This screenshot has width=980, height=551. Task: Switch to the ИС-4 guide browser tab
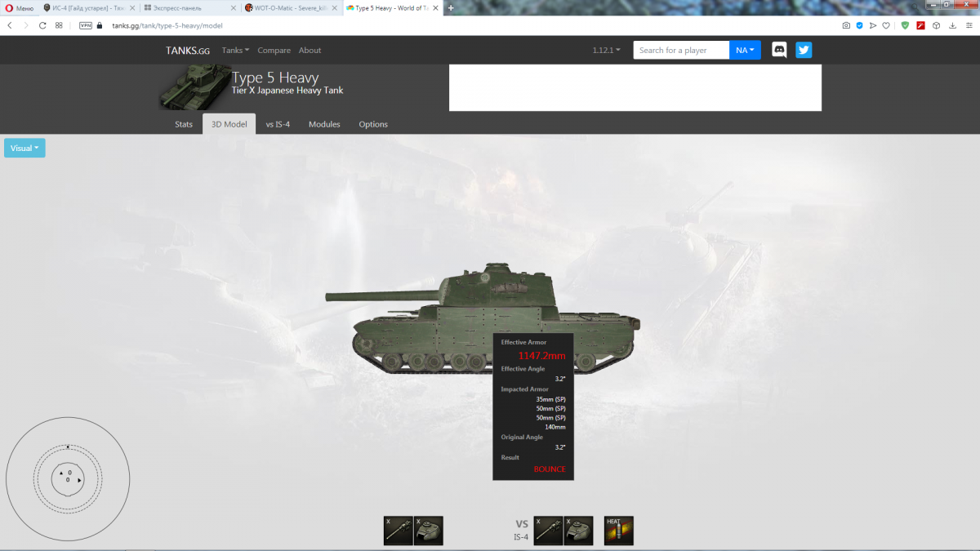(89, 7)
